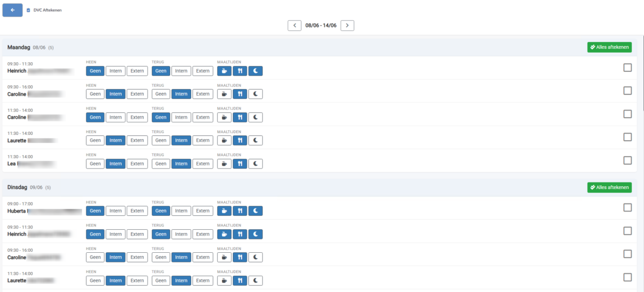Toggle lunch fork-knife icon for Caroline 09:30 - 16:00 Maandag
Viewport: 644px width, 292px height.
tap(240, 94)
